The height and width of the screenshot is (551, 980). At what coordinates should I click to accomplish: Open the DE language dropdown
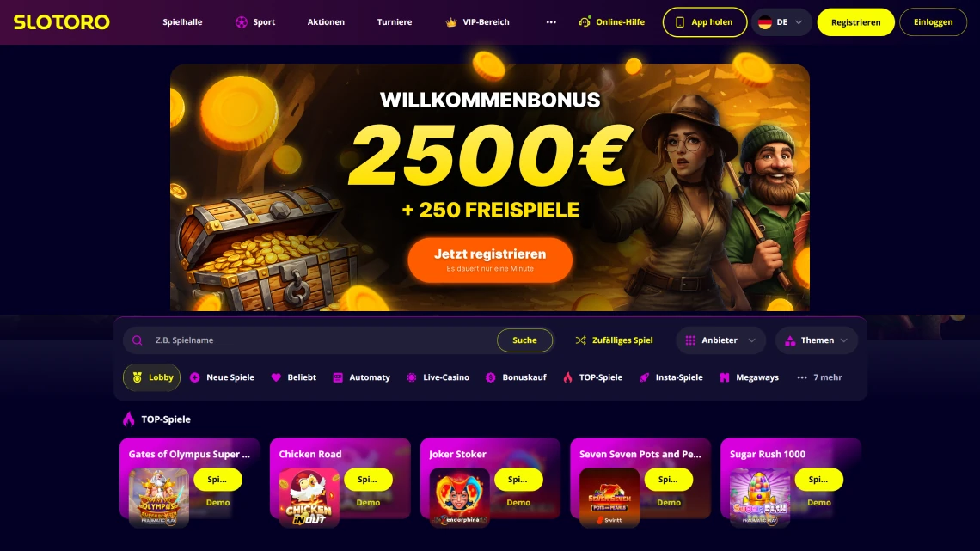[x=781, y=21]
